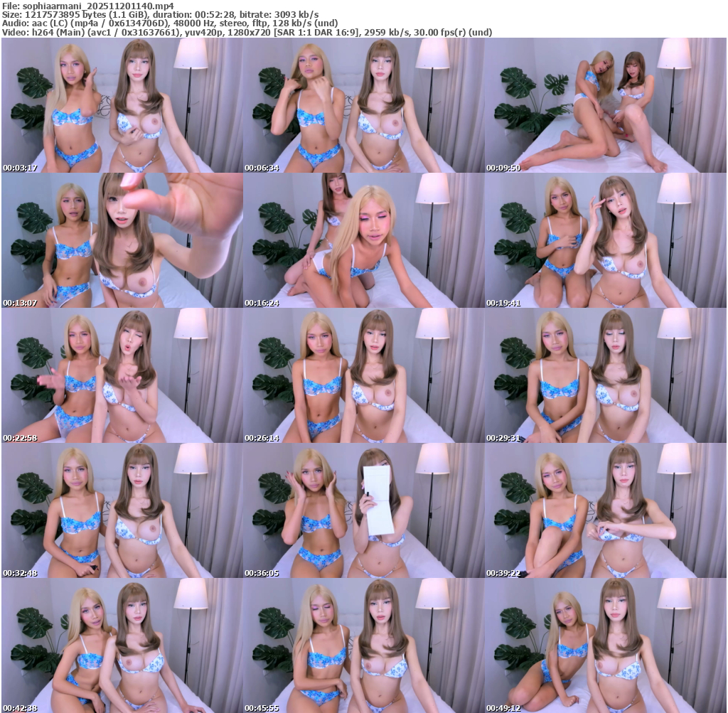This screenshot has height=713, width=728.
Task: Open the frame at 00:13:07
Action: pos(122,240)
